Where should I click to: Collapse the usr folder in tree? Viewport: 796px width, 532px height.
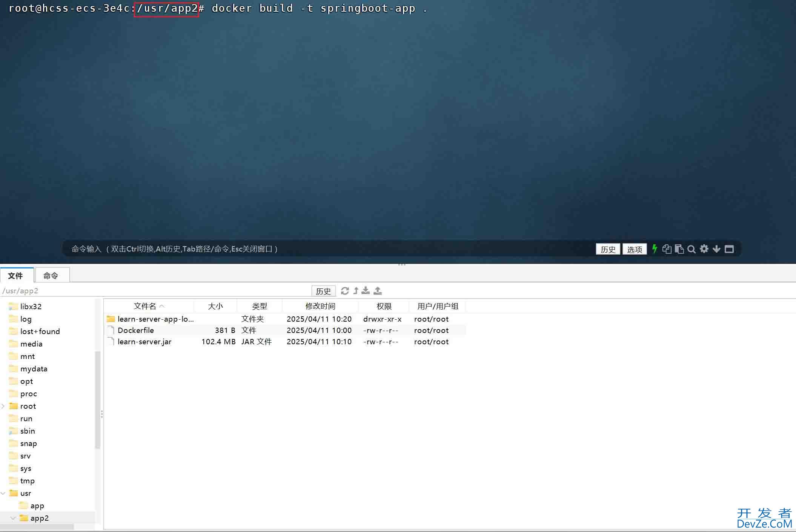pyautogui.click(x=3, y=493)
